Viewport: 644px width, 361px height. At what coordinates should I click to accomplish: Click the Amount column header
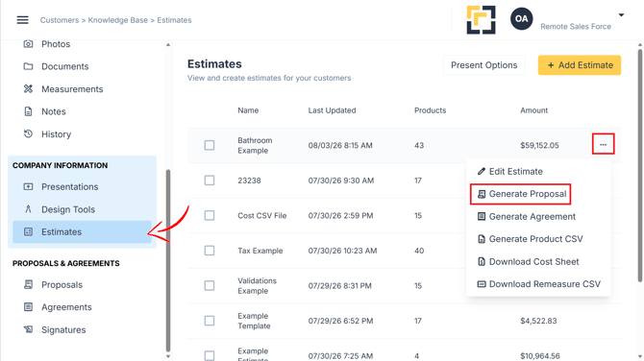[533, 110]
